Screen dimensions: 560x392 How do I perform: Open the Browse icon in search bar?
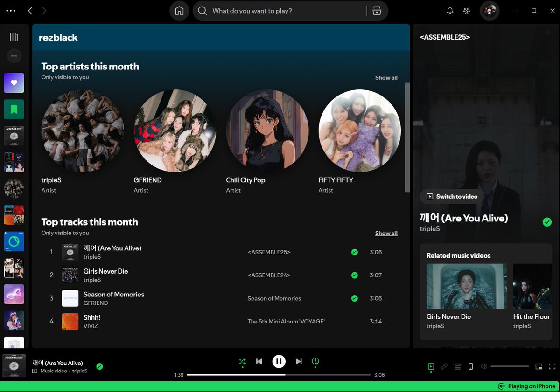(377, 11)
